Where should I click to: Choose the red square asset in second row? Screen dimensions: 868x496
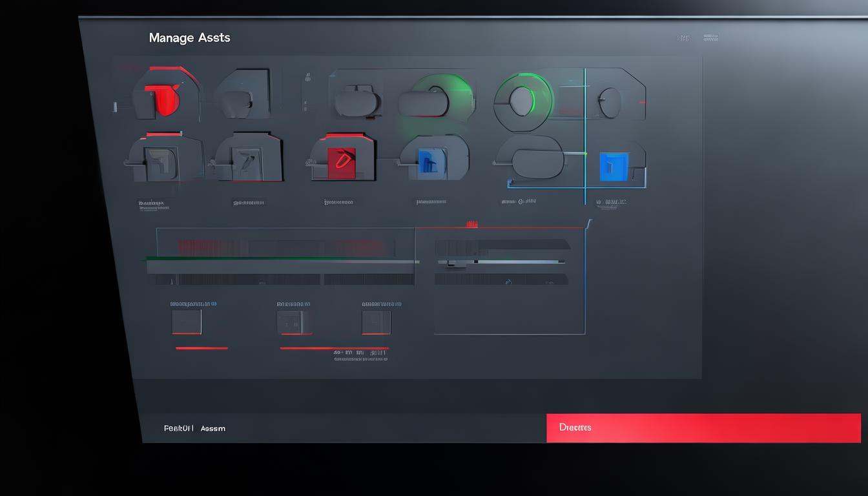[x=341, y=161]
